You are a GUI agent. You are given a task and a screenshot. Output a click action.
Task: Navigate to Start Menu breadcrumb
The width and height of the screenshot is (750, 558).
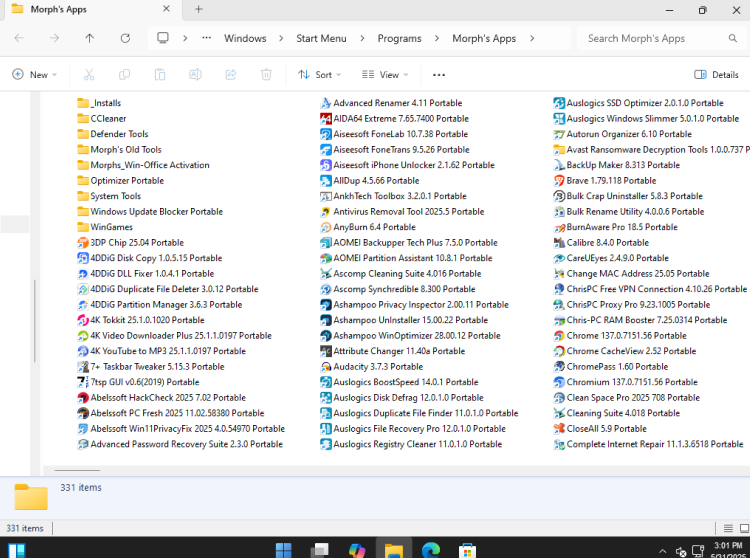(x=321, y=38)
